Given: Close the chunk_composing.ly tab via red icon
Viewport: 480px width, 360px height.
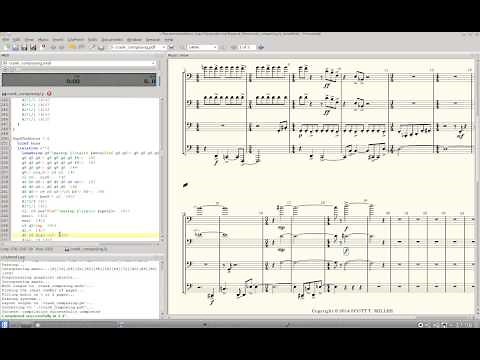Looking at the screenshot, I should (x=49, y=94).
